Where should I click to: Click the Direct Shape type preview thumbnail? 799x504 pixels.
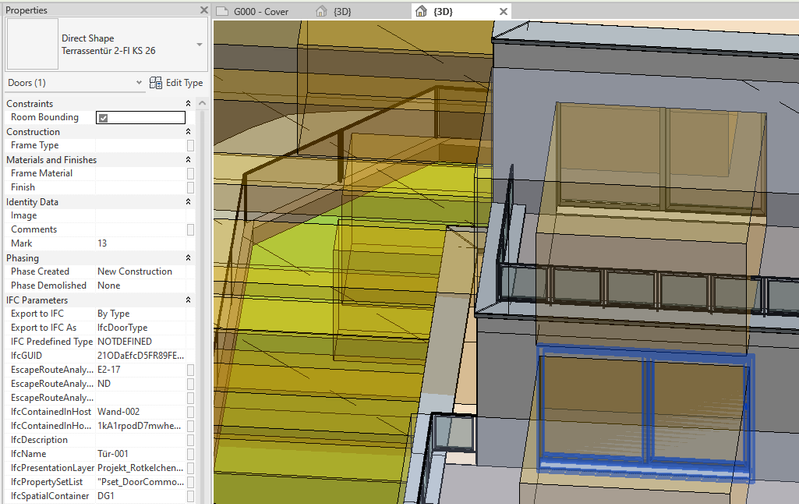pos(32,44)
